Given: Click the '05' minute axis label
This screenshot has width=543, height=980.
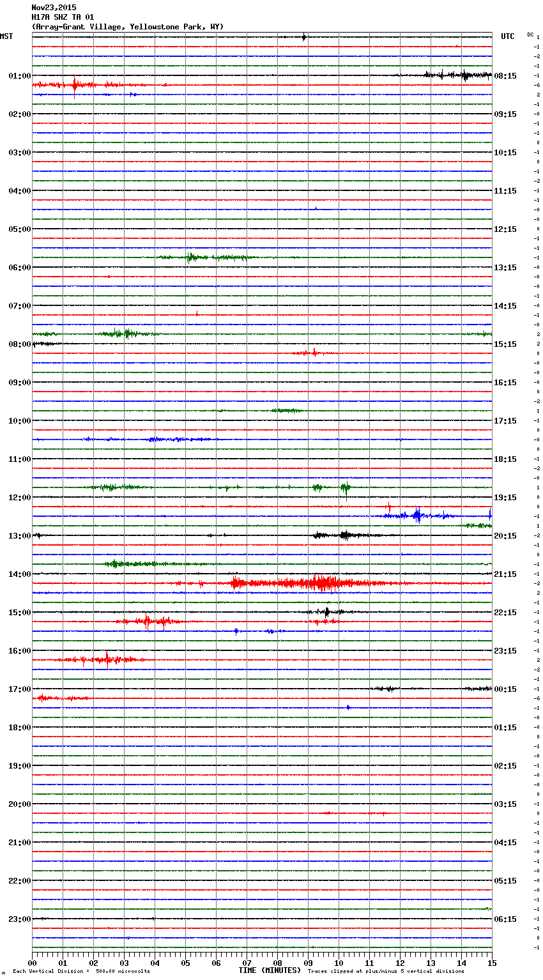Looking at the screenshot, I should (x=185, y=962).
